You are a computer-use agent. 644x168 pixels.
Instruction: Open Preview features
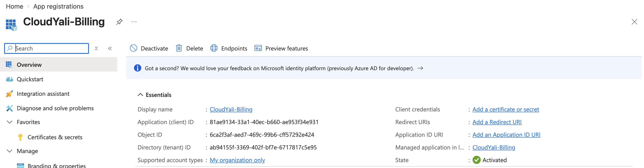coord(281,48)
